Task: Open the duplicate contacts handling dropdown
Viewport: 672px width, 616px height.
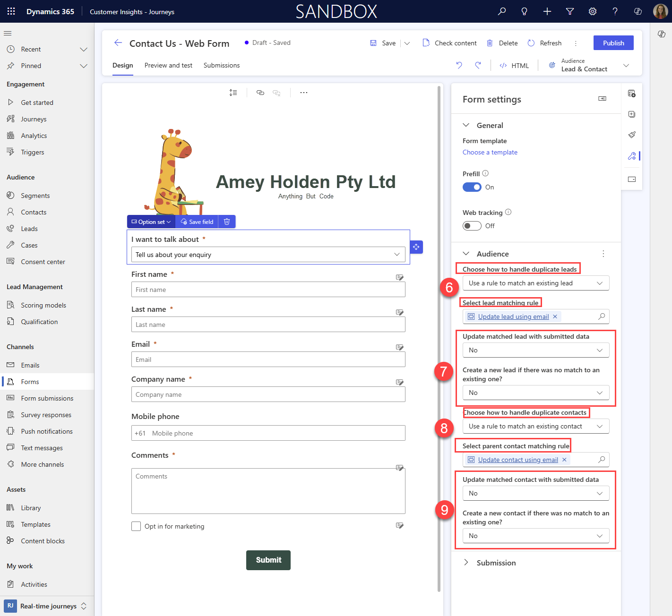Action: point(536,426)
